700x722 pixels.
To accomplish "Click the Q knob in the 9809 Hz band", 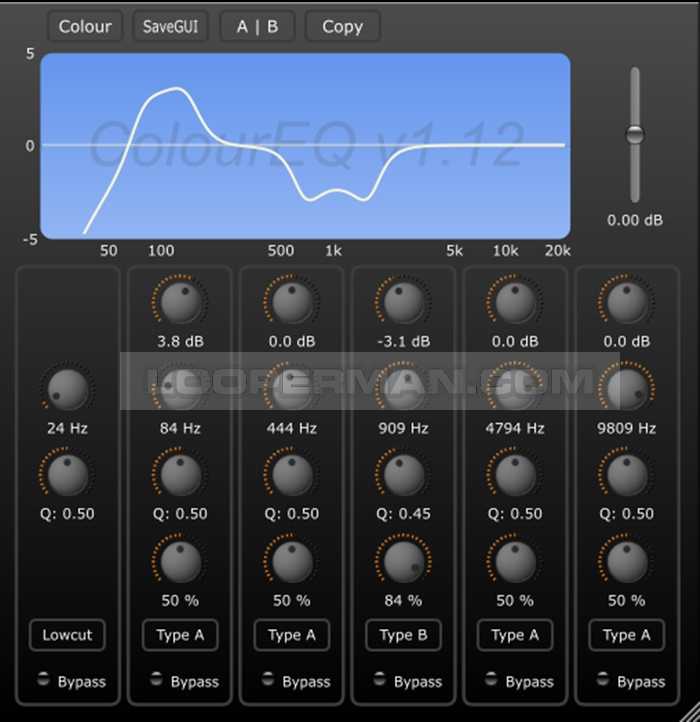I will tap(627, 475).
